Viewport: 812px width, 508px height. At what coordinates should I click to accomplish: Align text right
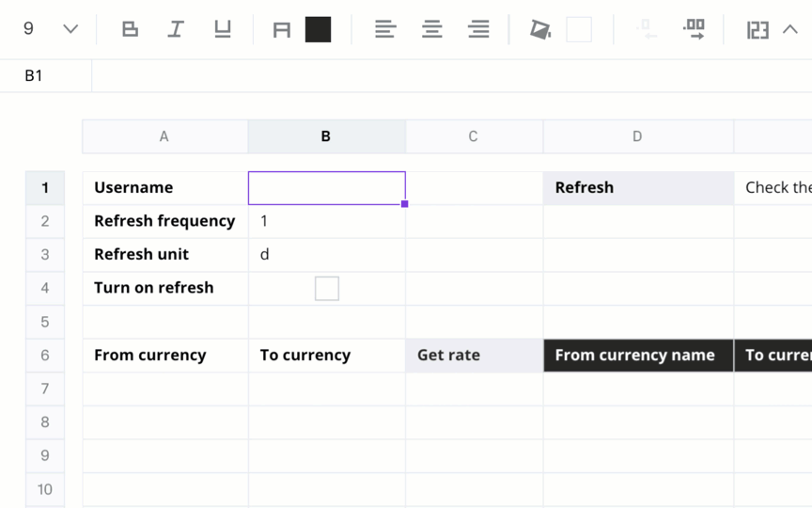point(478,29)
